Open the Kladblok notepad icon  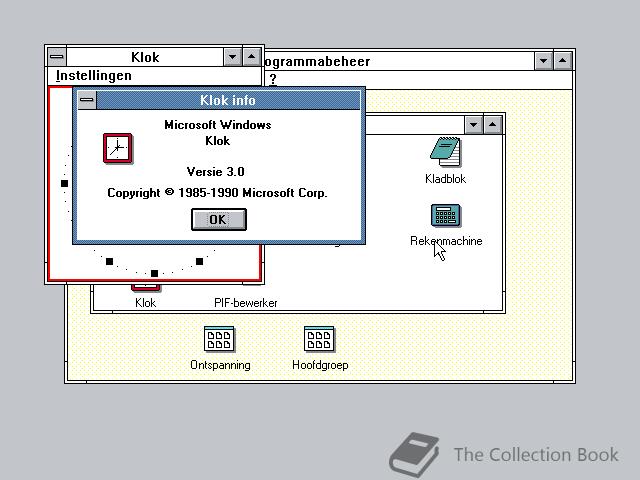[x=445, y=152]
